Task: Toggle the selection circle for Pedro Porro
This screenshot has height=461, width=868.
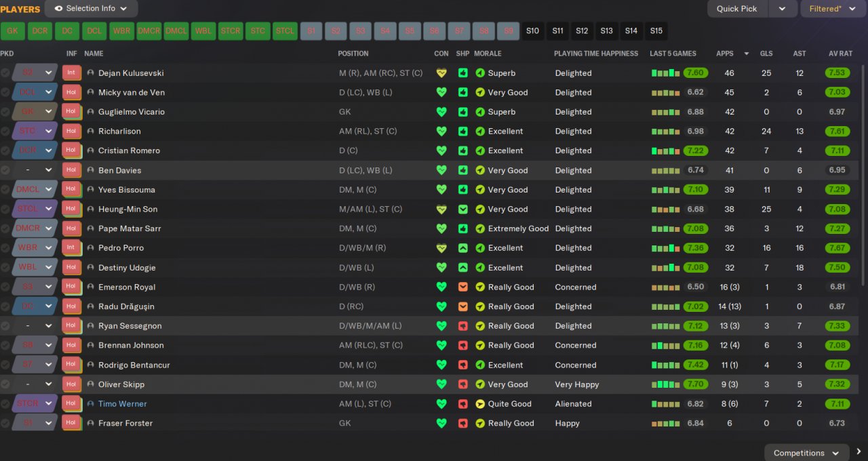Action: [5, 248]
